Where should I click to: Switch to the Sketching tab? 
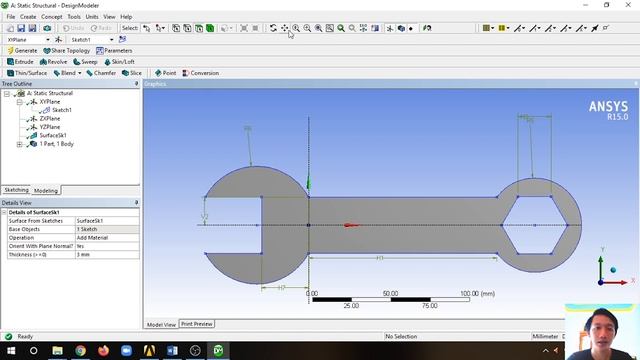[16, 190]
